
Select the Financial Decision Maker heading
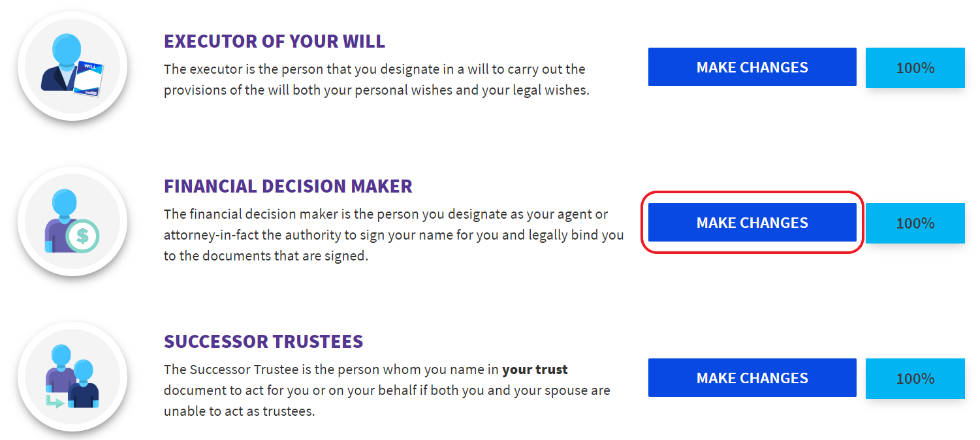click(288, 186)
